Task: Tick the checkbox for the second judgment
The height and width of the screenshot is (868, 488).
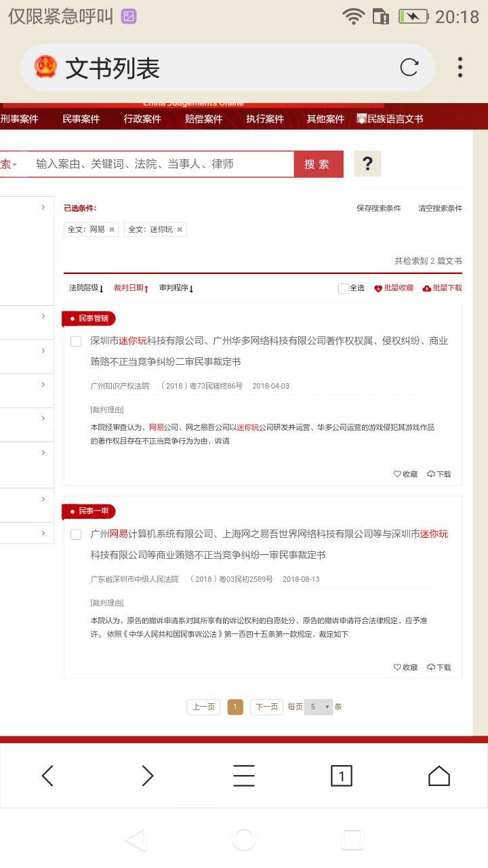Action: click(76, 534)
